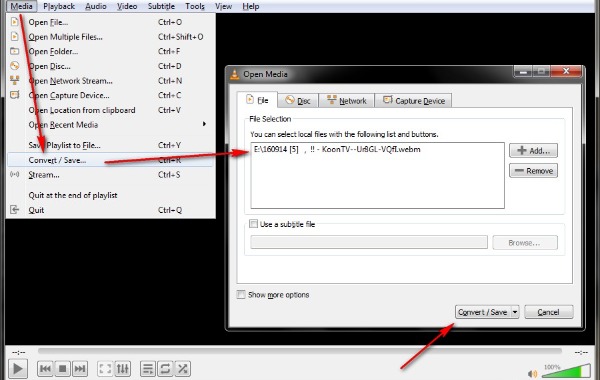This screenshot has width=600, height=380.
Task: Toggle Quit at the end of playlist
Action: (111, 195)
